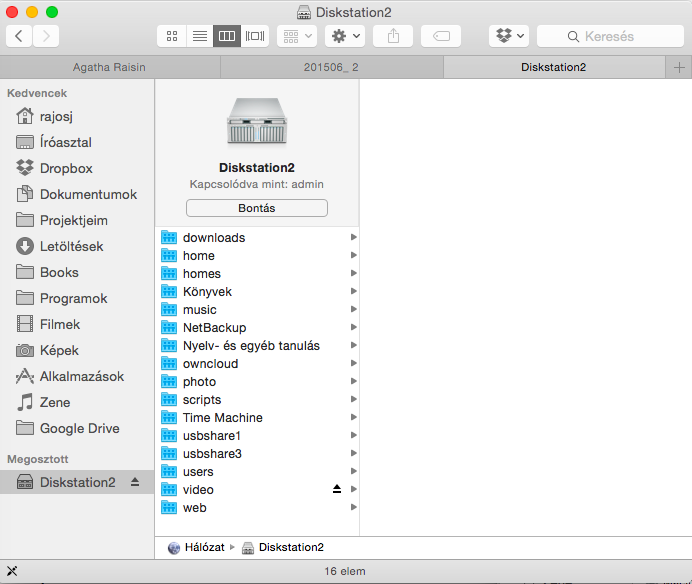Open Letöltések in the sidebar
Image resolution: width=692 pixels, height=584 pixels.
tap(77, 246)
